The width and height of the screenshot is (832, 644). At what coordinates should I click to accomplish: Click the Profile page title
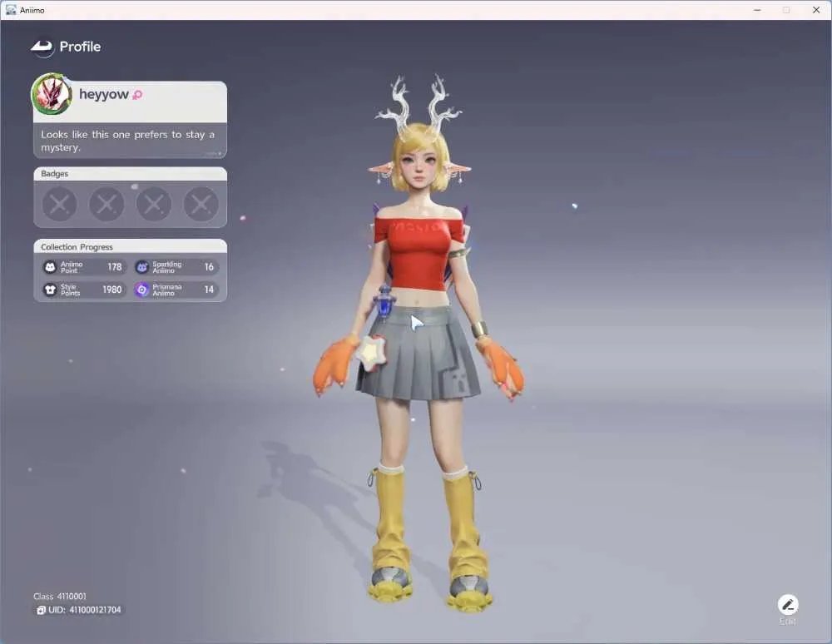pos(80,47)
